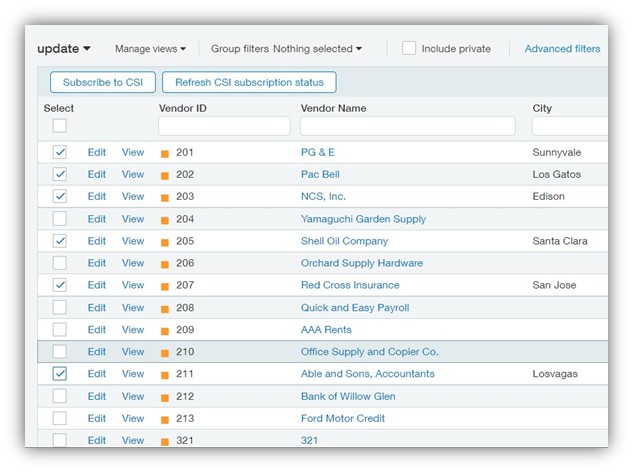
Task: Click the orange status icon for vendor 201
Action: (165, 153)
